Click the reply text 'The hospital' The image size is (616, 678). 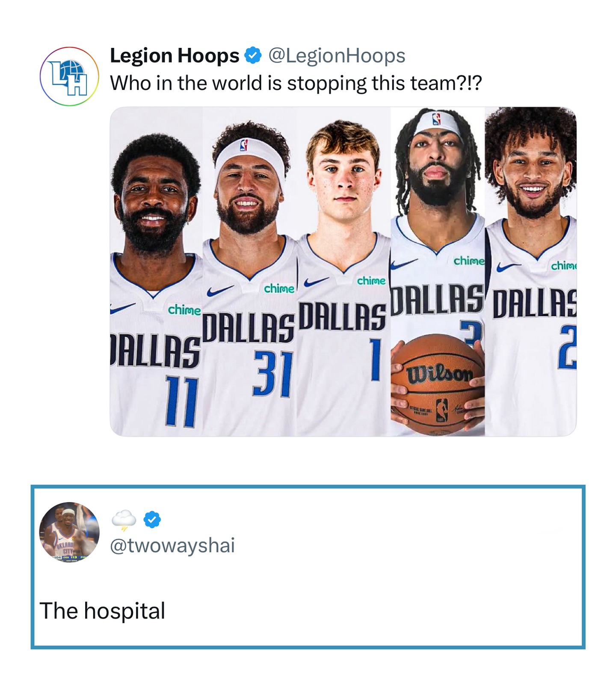point(102,610)
